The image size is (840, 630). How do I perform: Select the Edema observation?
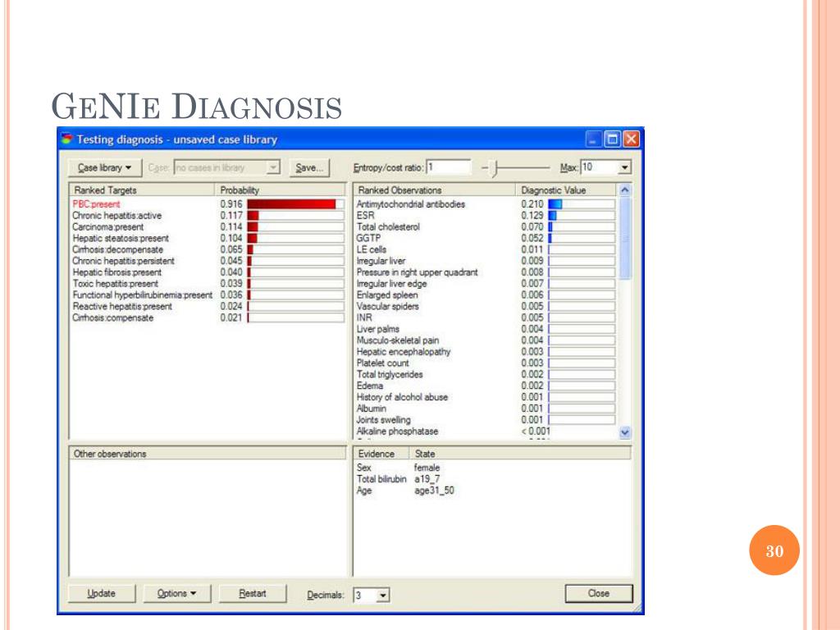(486, 386)
